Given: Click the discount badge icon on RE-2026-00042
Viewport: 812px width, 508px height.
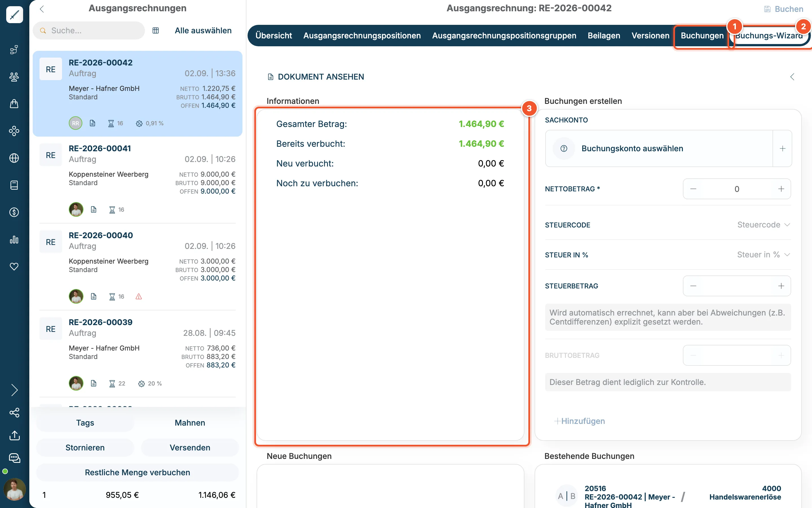Looking at the screenshot, I should pyautogui.click(x=139, y=124).
